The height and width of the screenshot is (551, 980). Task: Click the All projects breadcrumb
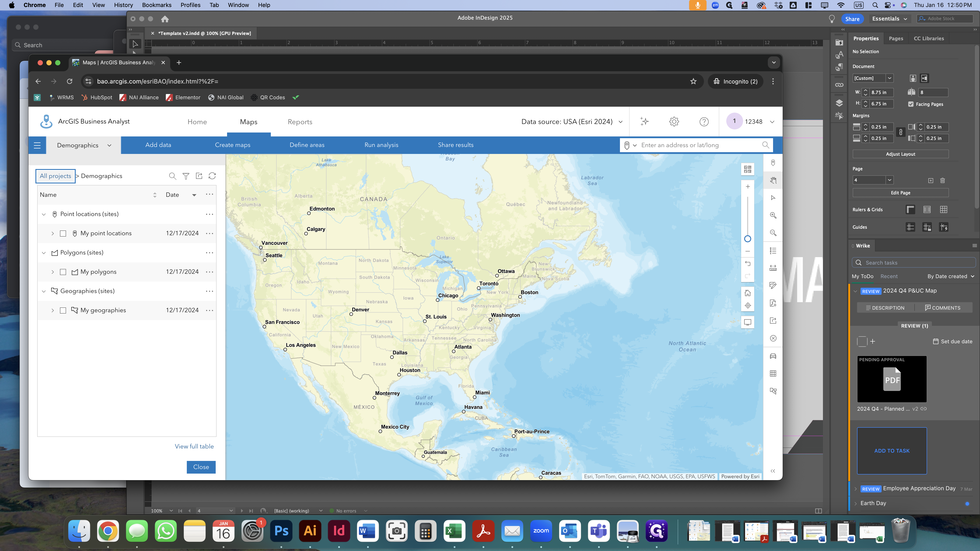[x=56, y=176]
